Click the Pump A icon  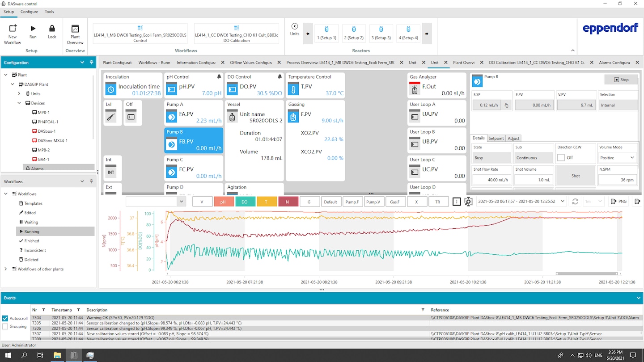tap(172, 117)
